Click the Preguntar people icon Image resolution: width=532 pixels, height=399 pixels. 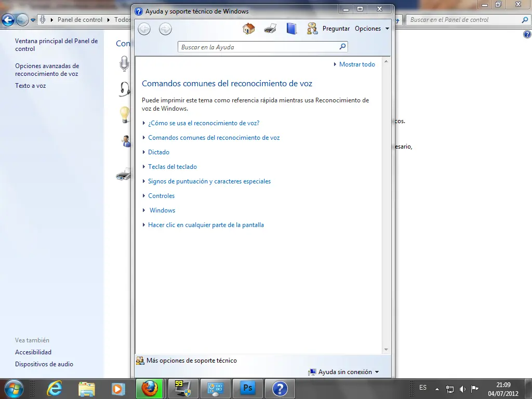[312, 29]
